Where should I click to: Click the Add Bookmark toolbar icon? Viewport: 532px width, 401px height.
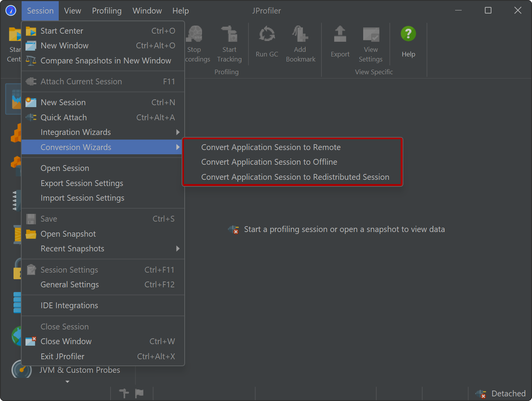click(300, 34)
